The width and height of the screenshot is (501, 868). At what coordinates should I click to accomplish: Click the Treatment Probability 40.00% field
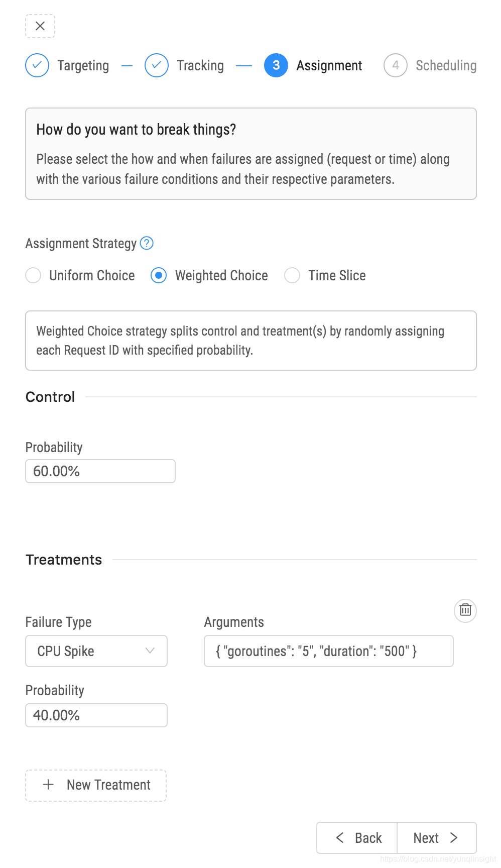(x=96, y=715)
